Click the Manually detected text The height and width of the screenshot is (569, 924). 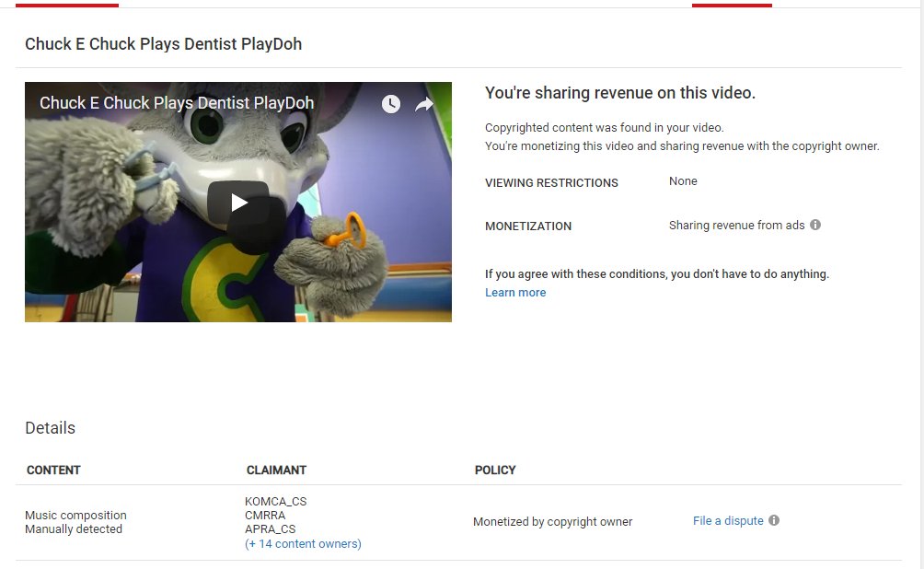74,528
